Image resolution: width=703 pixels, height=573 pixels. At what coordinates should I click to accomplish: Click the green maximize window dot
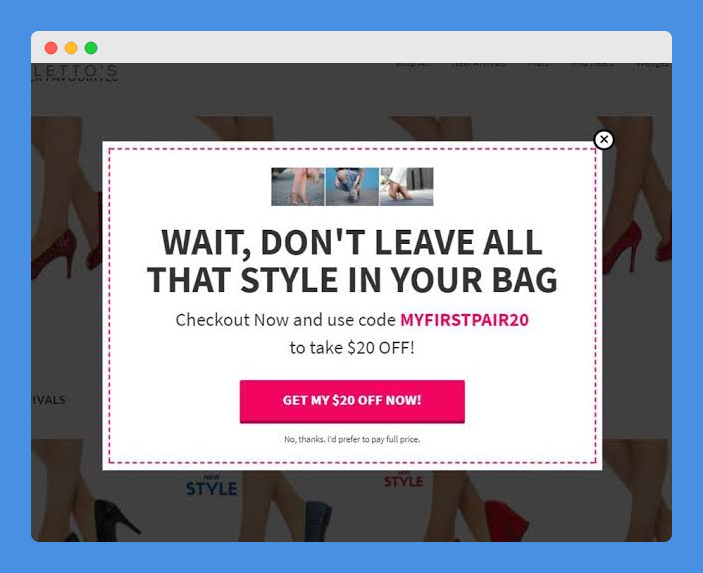[x=91, y=48]
